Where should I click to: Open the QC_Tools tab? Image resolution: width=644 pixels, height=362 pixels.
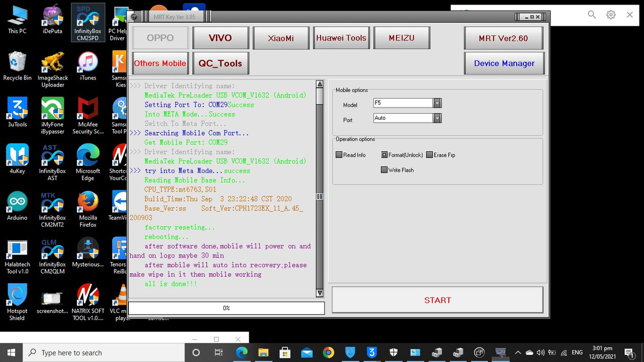[x=220, y=63]
